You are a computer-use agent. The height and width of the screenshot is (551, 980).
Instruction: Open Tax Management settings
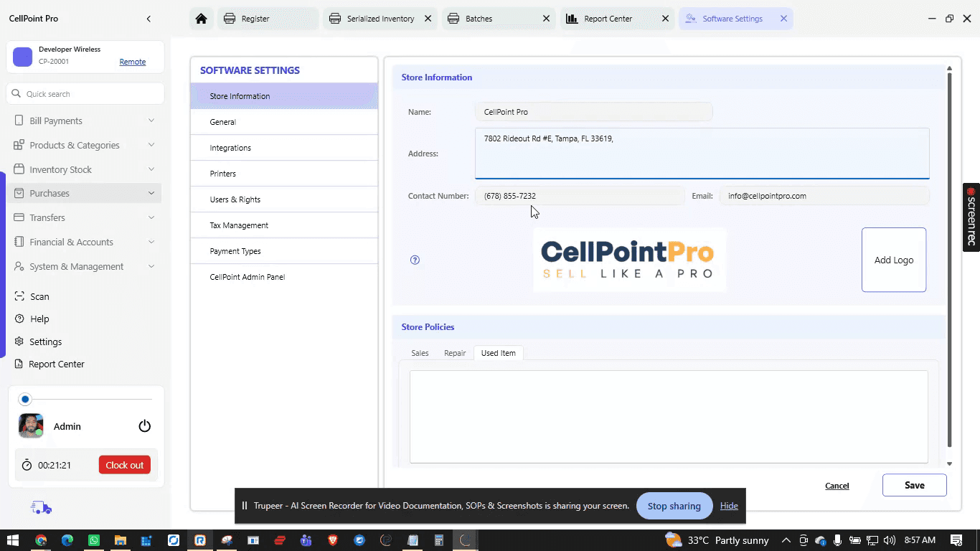[x=284, y=225]
